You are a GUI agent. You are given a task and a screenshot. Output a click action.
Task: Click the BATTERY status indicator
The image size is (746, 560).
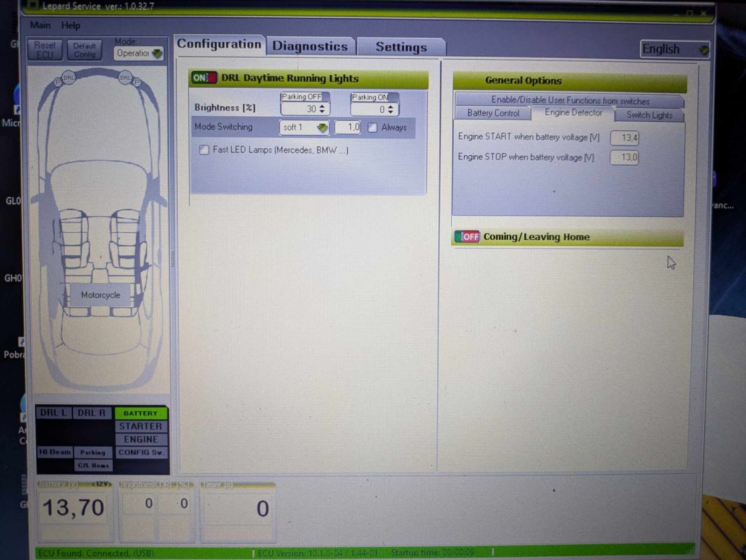[x=140, y=413]
